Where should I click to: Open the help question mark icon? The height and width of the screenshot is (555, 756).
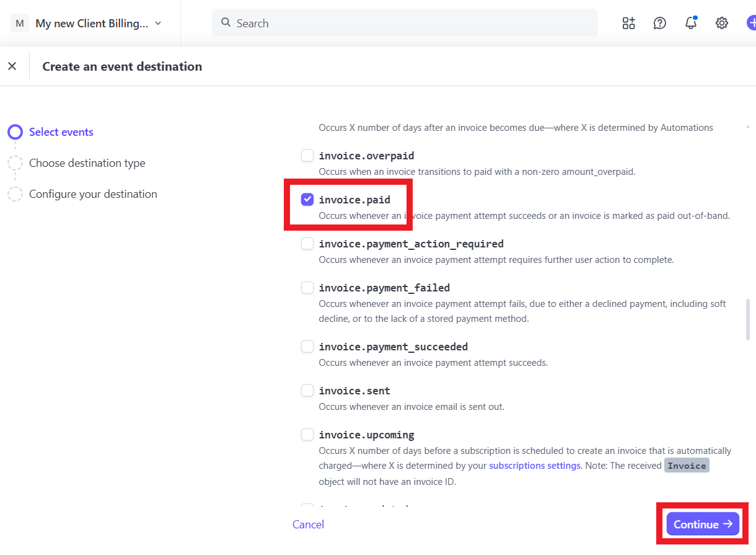point(660,24)
